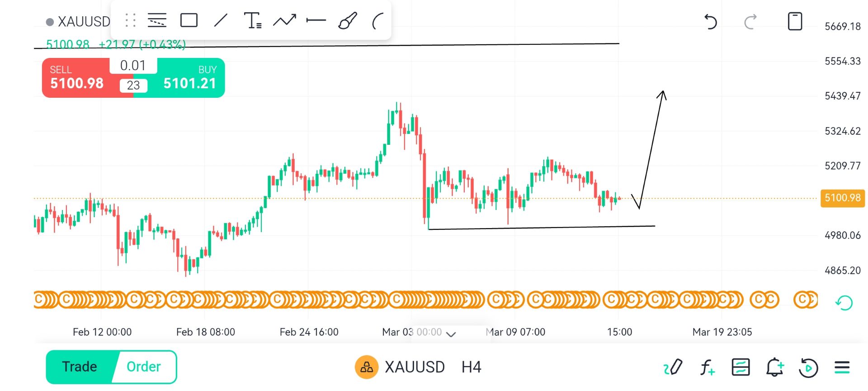Switch to the Order tab
The height and width of the screenshot is (391, 868).
pyautogui.click(x=144, y=367)
